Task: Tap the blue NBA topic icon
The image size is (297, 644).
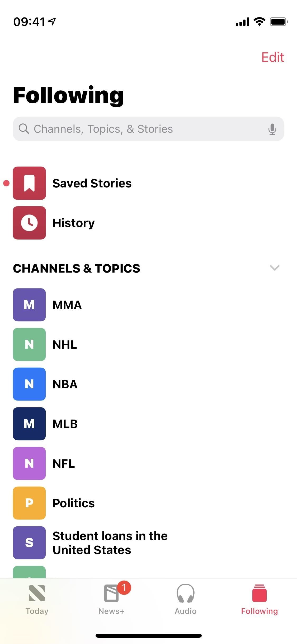Action: [29, 384]
